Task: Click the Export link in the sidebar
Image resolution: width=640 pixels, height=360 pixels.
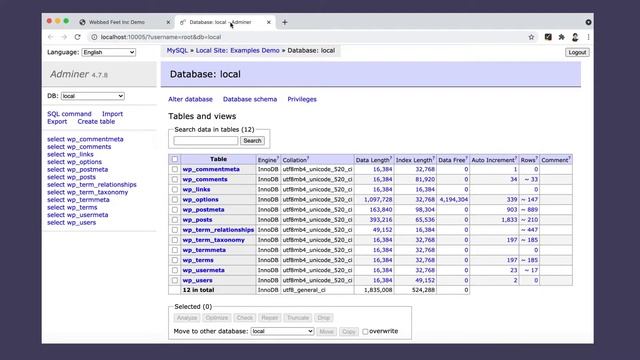Action: coord(57,122)
